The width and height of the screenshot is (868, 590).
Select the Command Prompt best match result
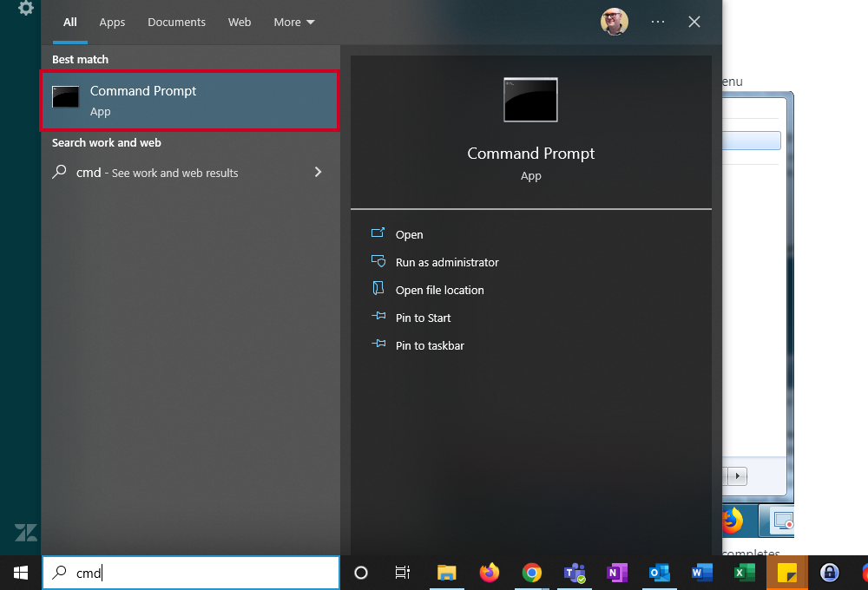coord(189,100)
